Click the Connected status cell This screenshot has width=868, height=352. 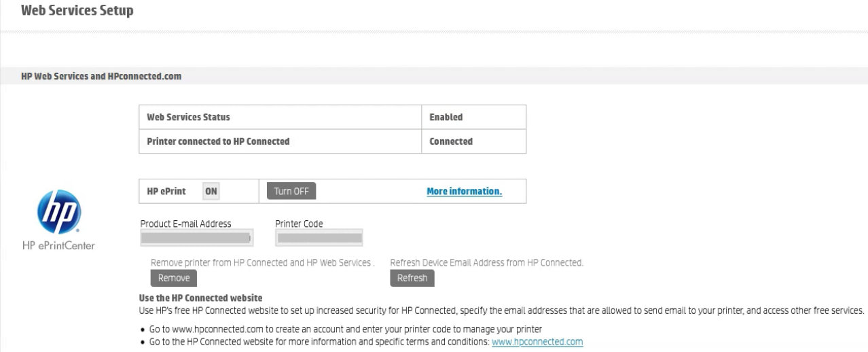[x=451, y=141]
